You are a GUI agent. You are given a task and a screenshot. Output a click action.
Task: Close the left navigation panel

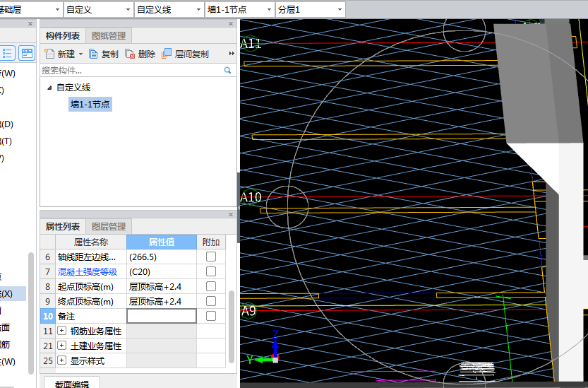(x=30, y=23)
